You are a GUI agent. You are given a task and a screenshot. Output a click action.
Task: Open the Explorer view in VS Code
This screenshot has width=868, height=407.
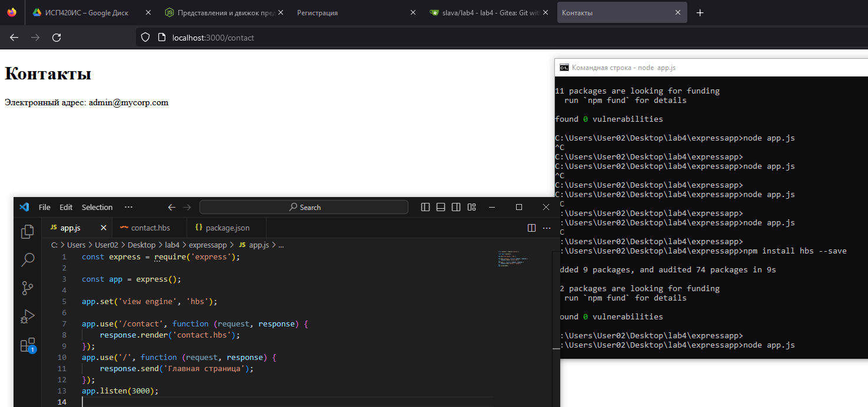click(27, 232)
